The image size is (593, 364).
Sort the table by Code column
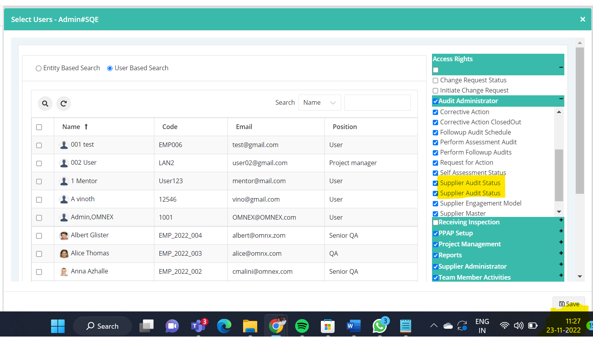(170, 127)
